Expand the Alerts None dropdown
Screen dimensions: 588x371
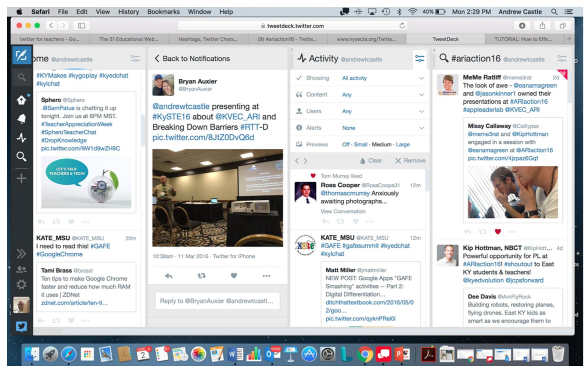[x=360, y=128]
